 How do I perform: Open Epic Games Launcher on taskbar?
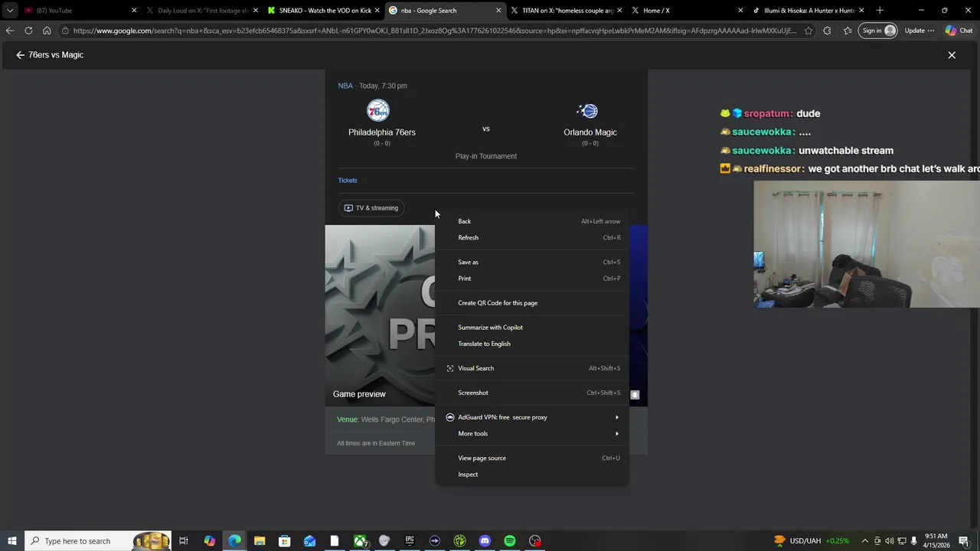(x=410, y=541)
